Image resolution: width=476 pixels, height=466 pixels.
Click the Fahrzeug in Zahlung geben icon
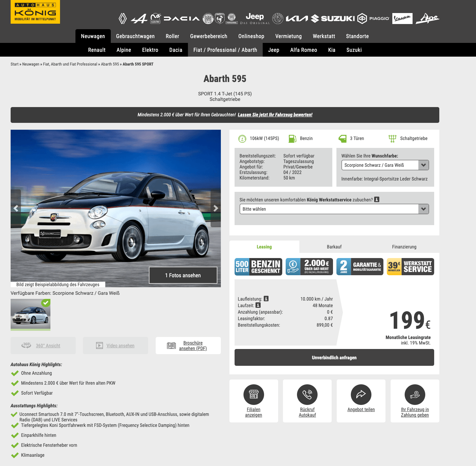coord(415,395)
